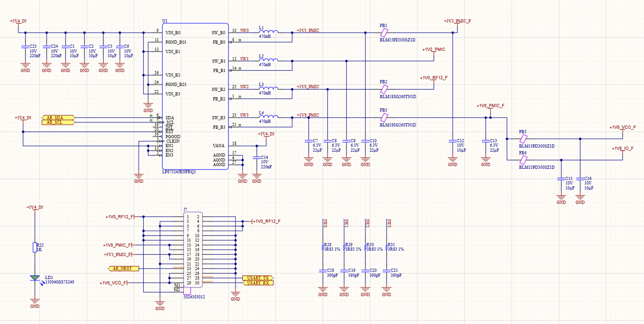Click the PGND_B23 pin name on U1

[176, 84]
